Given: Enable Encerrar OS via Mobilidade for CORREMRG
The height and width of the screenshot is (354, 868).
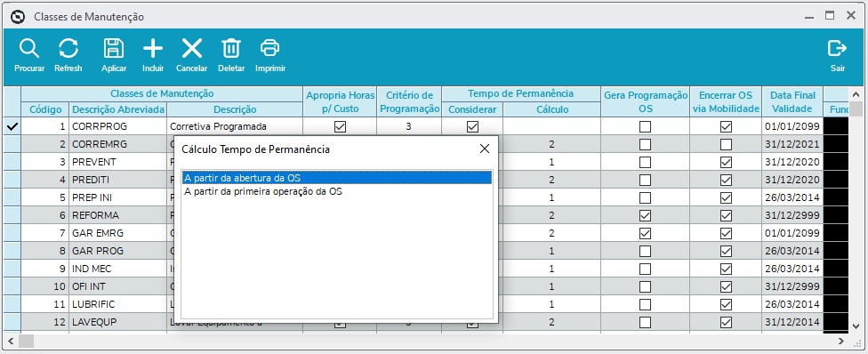Looking at the screenshot, I should [x=726, y=145].
